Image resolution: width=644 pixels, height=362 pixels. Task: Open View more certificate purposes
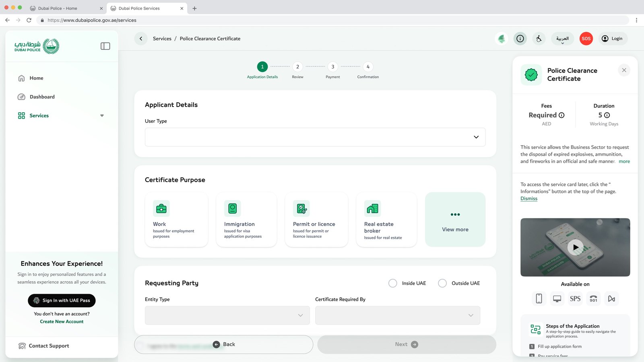coord(455,220)
